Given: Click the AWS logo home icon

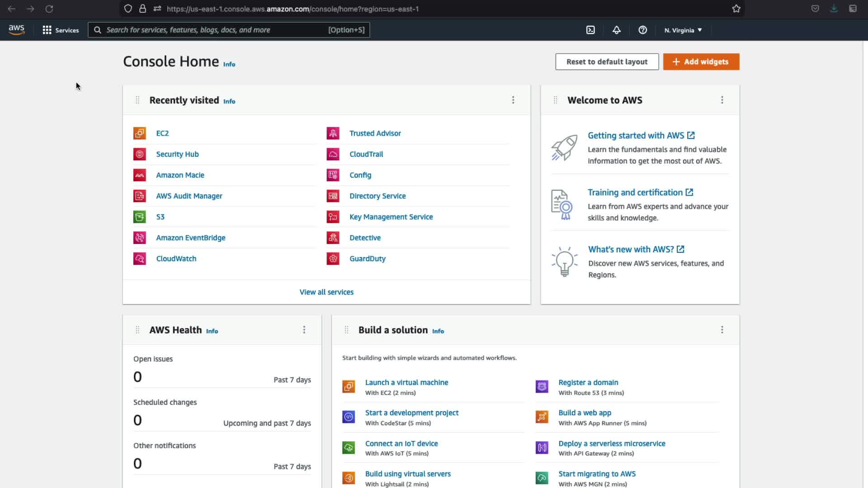Looking at the screenshot, I should pos(17,30).
